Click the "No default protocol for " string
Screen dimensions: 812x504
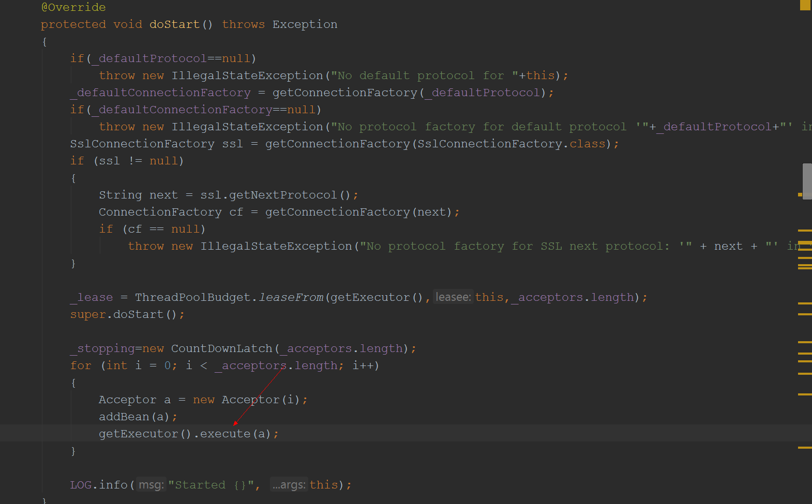(424, 75)
